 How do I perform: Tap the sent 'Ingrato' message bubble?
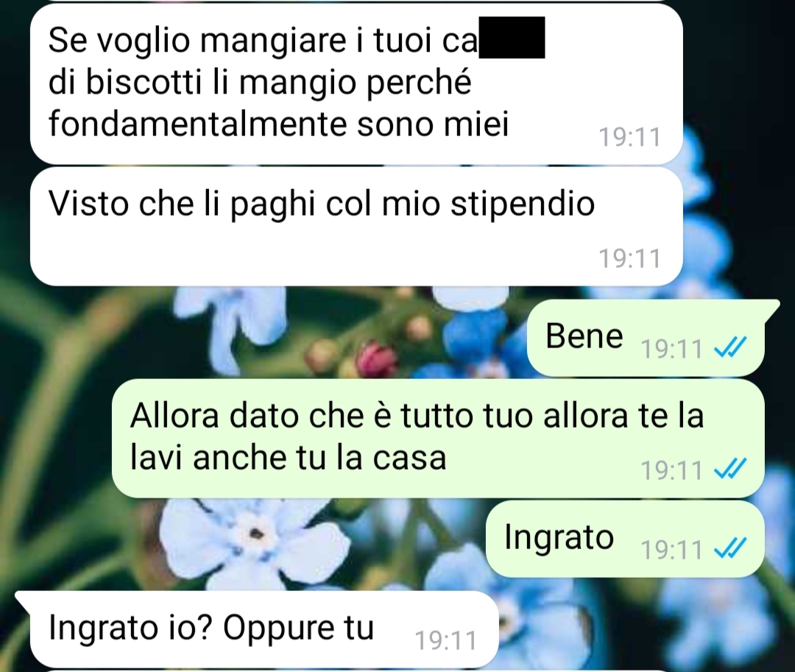[625, 539]
